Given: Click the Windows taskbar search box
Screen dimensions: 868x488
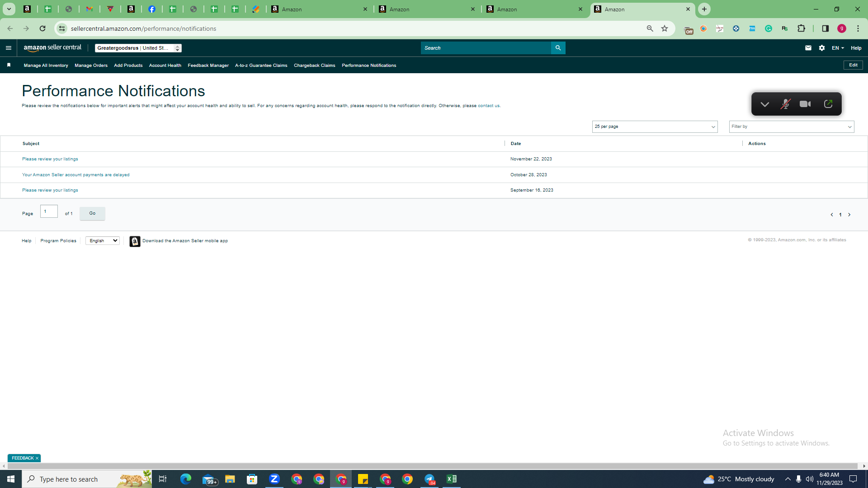Looking at the screenshot, I should [87, 479].
